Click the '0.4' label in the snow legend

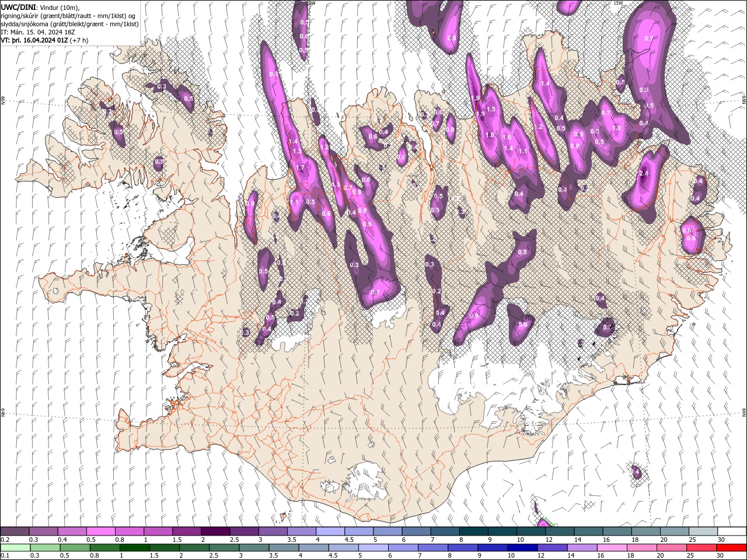[x=62, y=540]
